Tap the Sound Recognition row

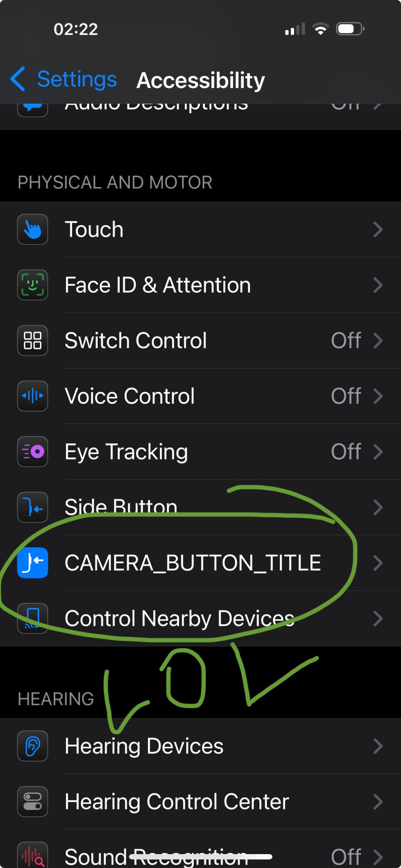click(200, 850)
